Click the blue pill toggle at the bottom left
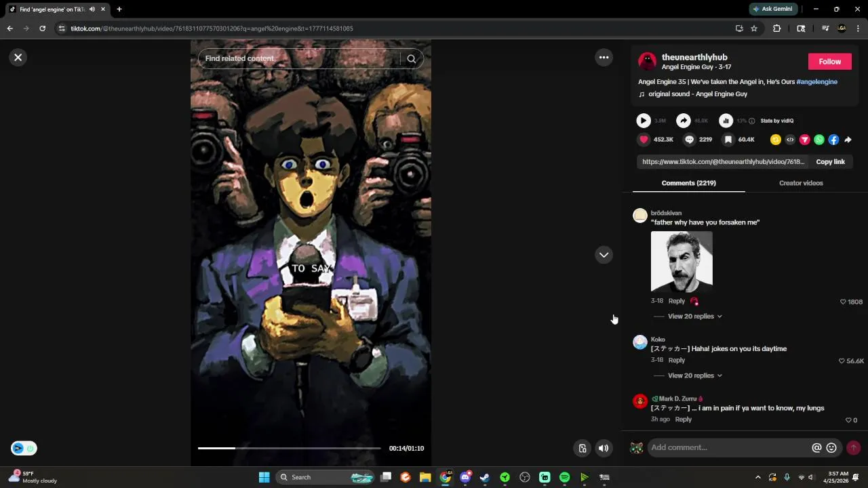The width and height of the screenshot is (868, 488). (x=24, y=448)
